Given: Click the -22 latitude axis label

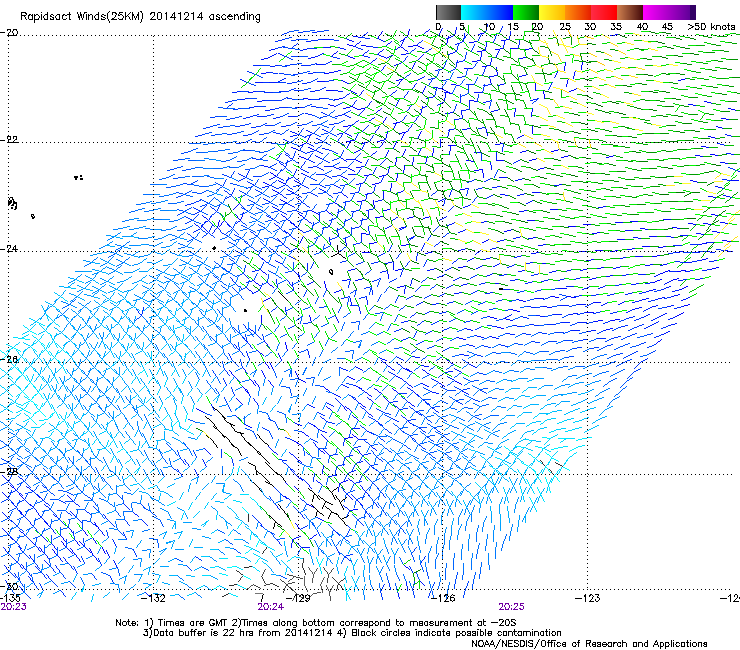Looking at the screenshot, I should click(x=9, y=139).
